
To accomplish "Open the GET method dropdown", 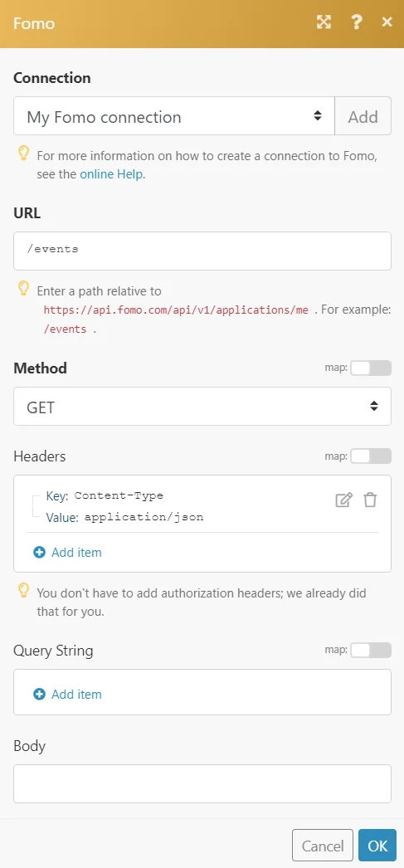I will tap(202, 407).
